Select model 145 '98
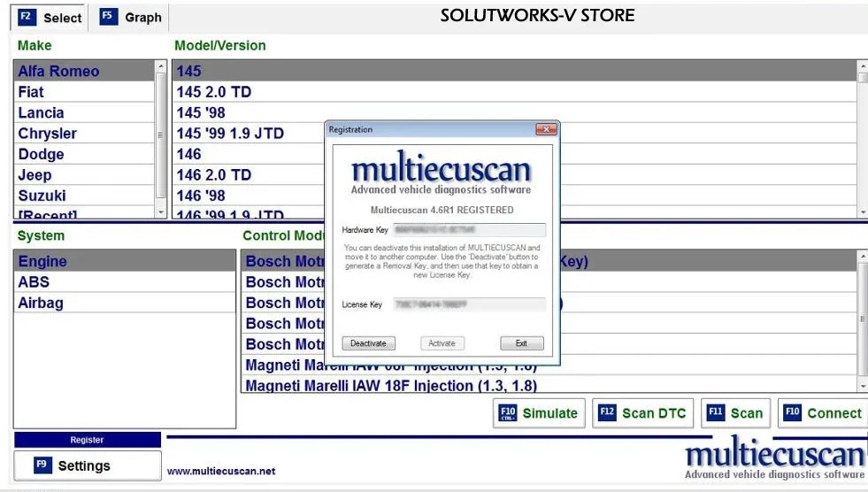Image resolution: width=868 pixels, height=492 pixels. tap(515, 112)
